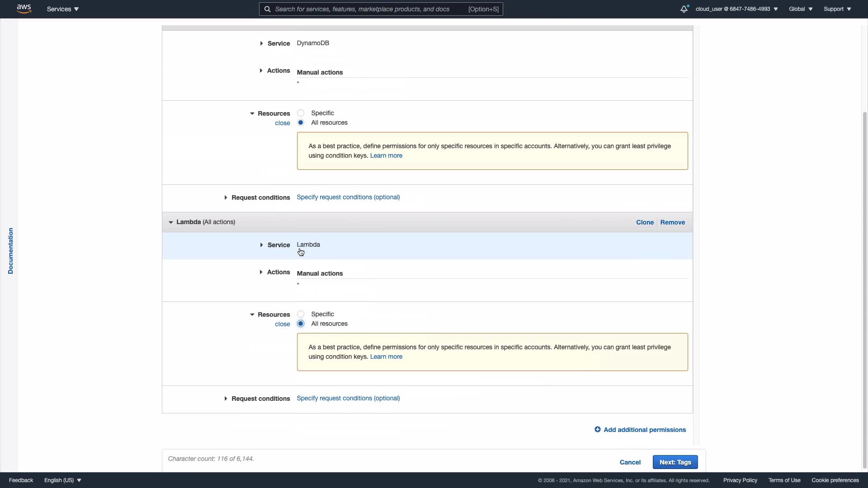
Task: Clone the Lambda permission block
Action: click(x=645, y=222)
